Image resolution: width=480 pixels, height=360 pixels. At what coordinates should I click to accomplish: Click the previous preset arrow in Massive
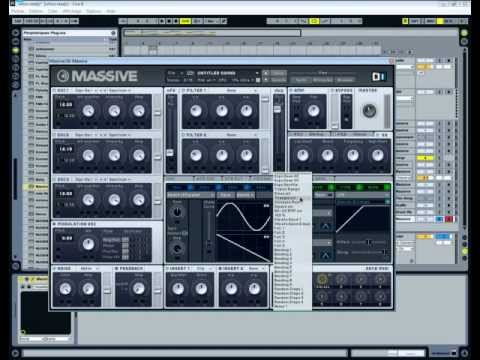pos(266,73)
